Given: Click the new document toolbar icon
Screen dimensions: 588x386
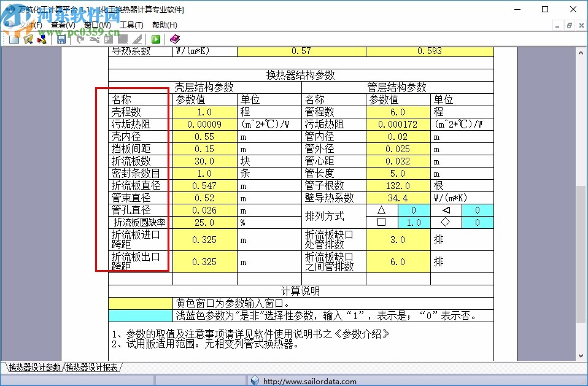Looking at the screenshot, I should pos(14,39).
